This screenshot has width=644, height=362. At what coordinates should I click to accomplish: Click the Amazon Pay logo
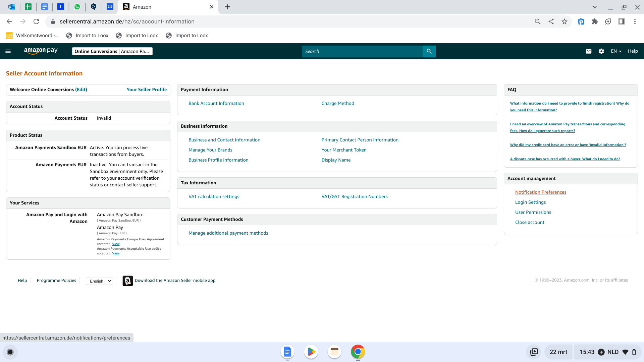[x=41, y=51]
